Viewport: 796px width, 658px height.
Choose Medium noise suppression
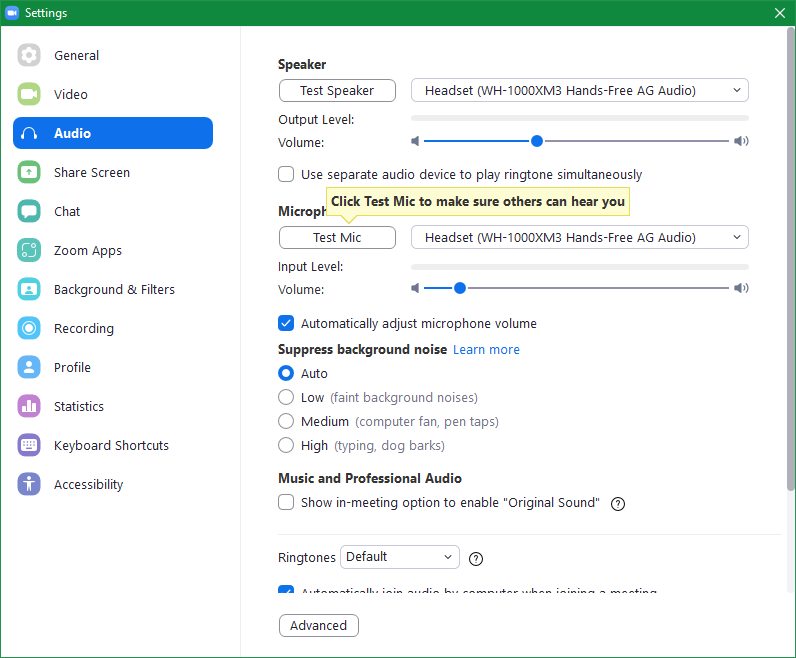(x=286, y=421)
